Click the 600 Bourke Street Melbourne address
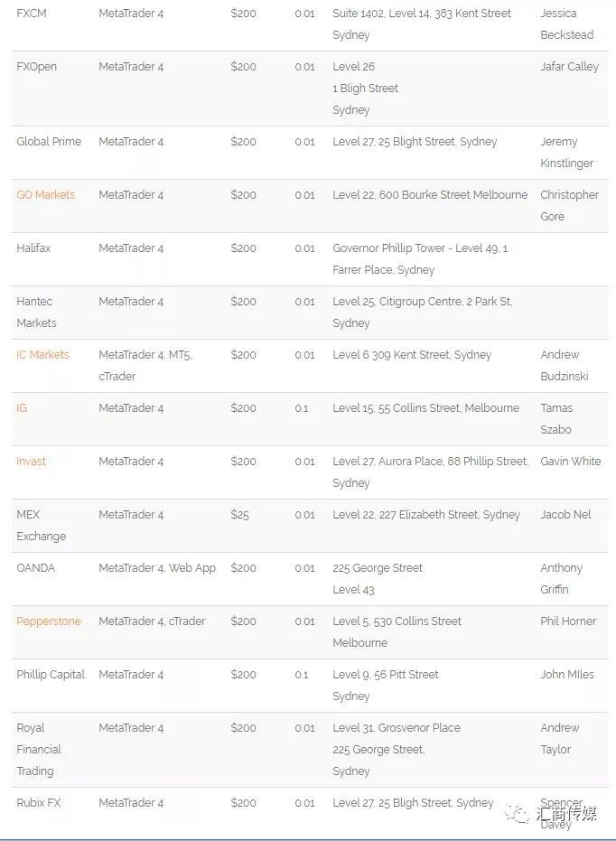616x841 pixels. [430, 195]
